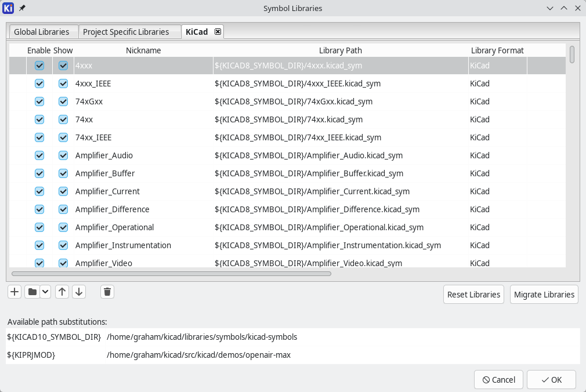Move the selected library down
Image resolution: width=586 pixels, height=392 pixels.
79,292
